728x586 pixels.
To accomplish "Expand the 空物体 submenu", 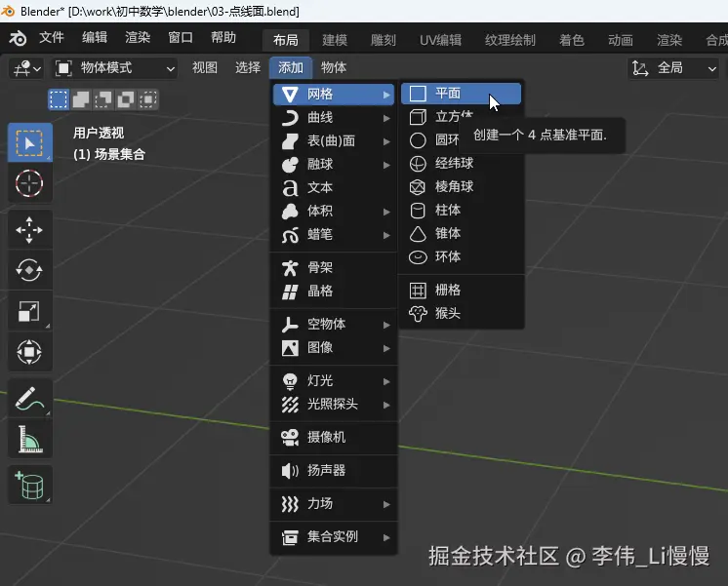I will coord(334,325).
